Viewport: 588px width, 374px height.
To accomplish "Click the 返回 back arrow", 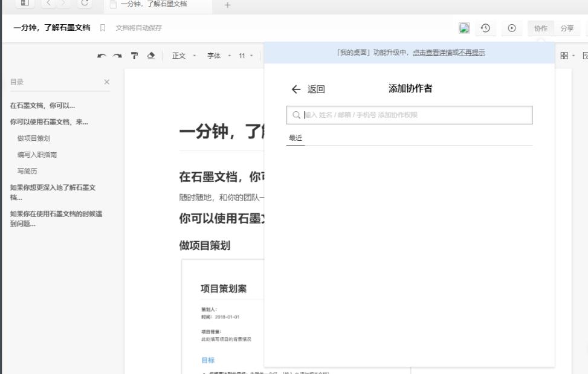I will tap(296, 89).
